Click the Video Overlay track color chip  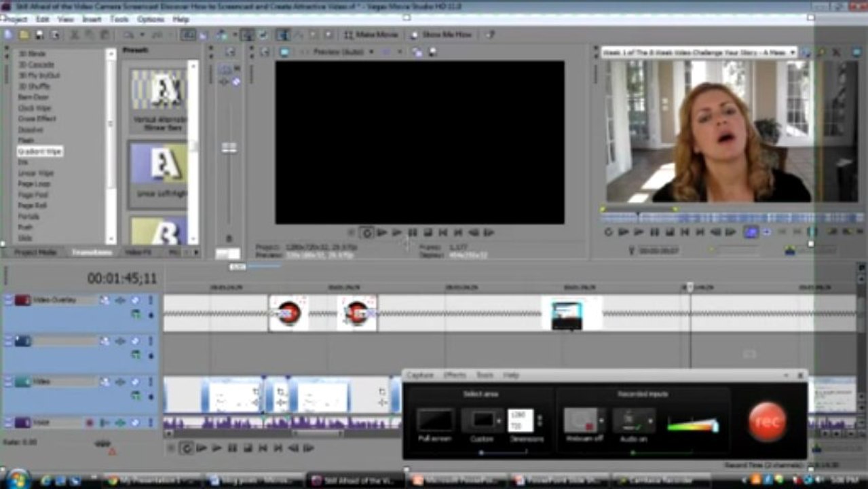click(x=22, y=300)
